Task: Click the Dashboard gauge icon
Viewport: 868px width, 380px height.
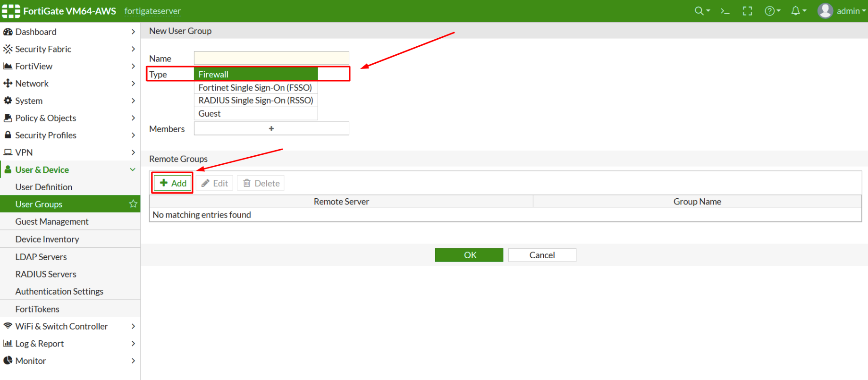Action: click(8, 32)
